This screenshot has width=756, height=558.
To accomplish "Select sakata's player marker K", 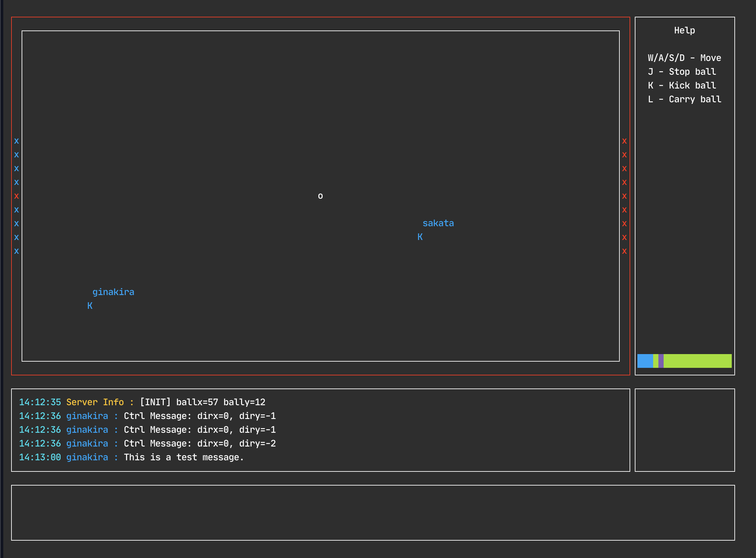I will [x=420, y=237].
